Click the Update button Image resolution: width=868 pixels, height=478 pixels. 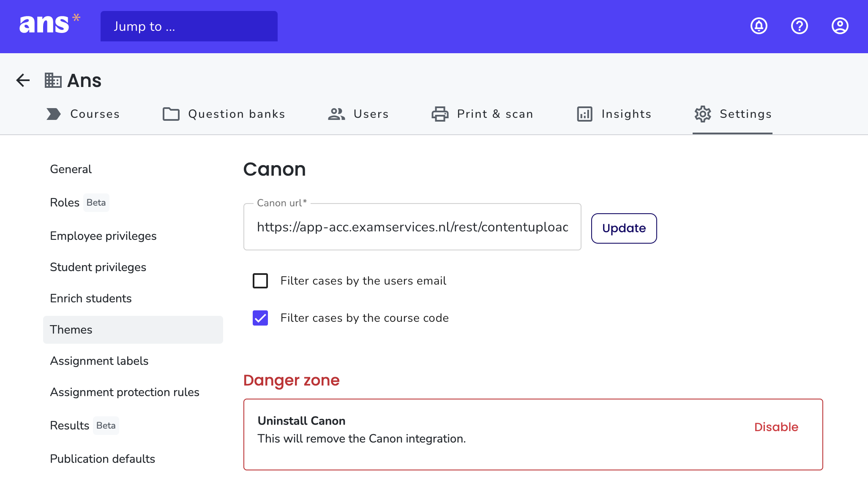[624, 228]
